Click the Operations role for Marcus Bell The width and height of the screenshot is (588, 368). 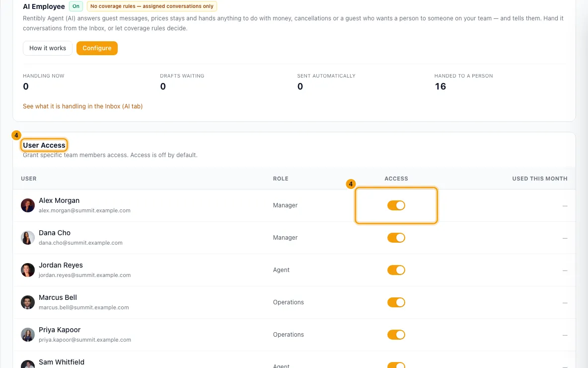pyautogui.click(x=289, y=302)
